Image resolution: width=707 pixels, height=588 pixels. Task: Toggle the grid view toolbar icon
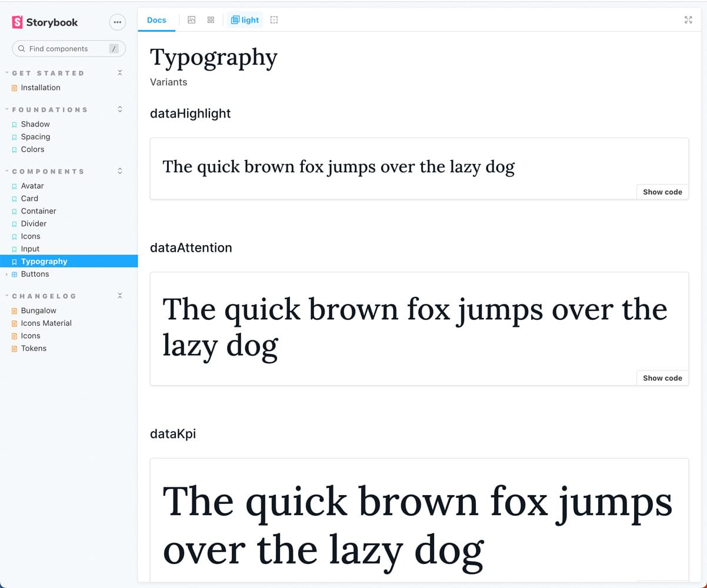pos(211,20)
